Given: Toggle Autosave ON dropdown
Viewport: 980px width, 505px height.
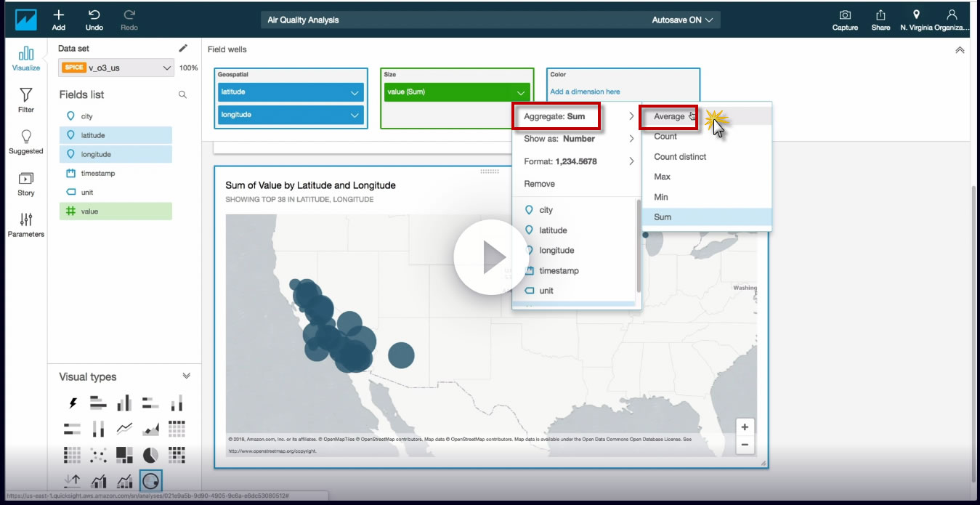Looking at the screenshot, I should 682,20.
